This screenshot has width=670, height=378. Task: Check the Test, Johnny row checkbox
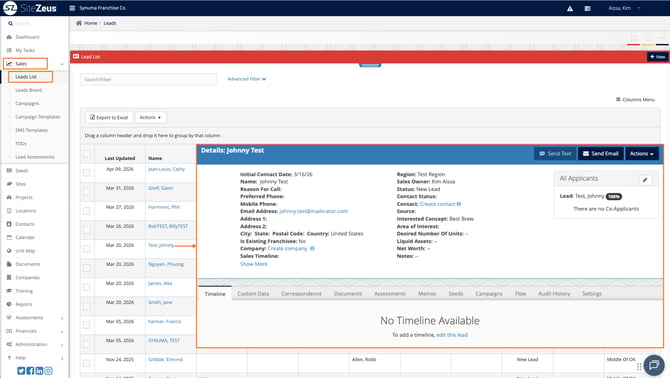[87, 249]
